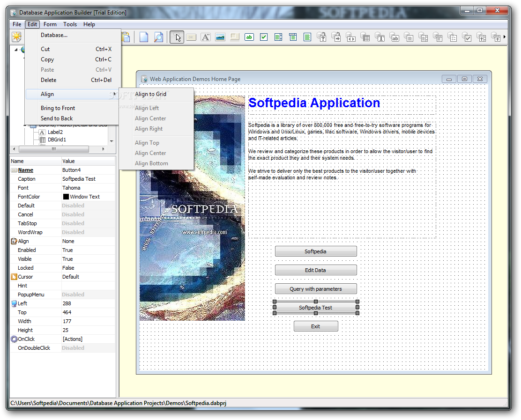Click the Locked property value 'False'
The width and height of the screenshot is (521, 420).
[88, 268]
